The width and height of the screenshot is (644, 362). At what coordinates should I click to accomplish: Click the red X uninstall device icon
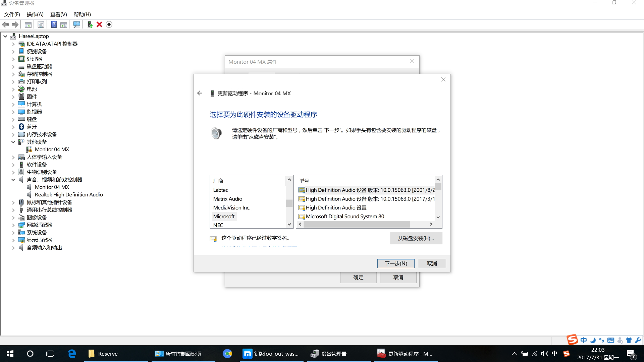tap(99, 24)
